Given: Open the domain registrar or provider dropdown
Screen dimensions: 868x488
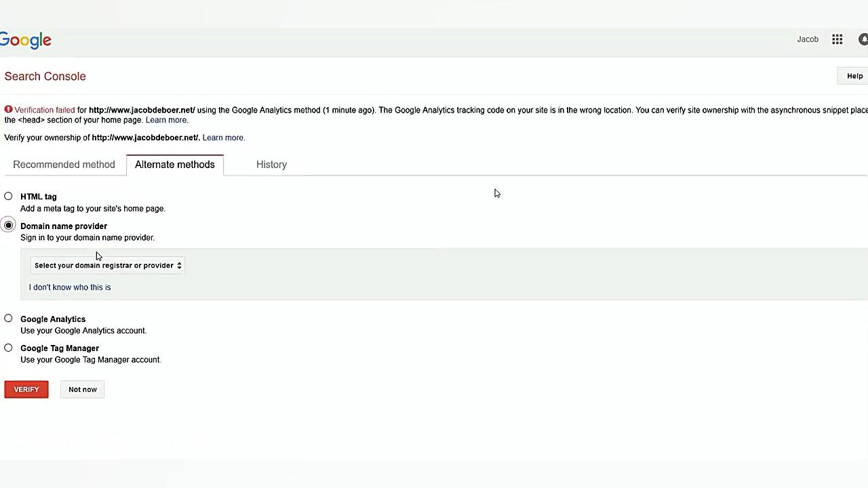Looking at the screenshot, I should click(x=107, y=266).
